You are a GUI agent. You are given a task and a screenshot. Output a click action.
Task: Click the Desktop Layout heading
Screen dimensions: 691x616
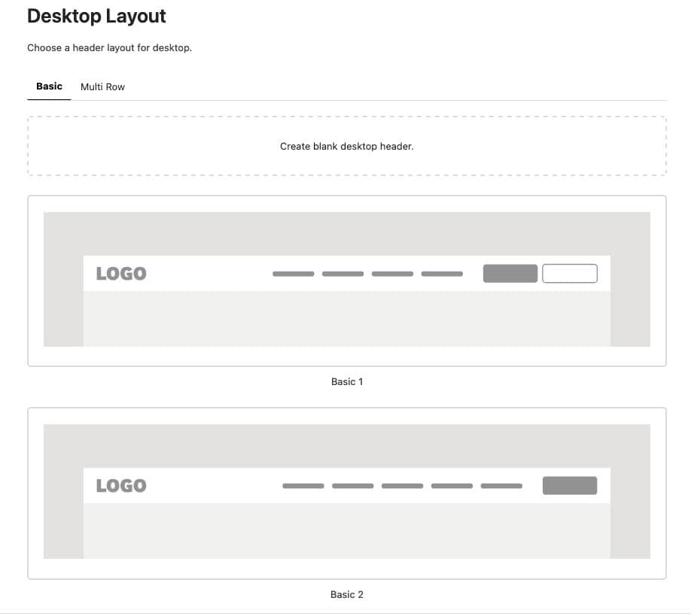pos(96,16)
